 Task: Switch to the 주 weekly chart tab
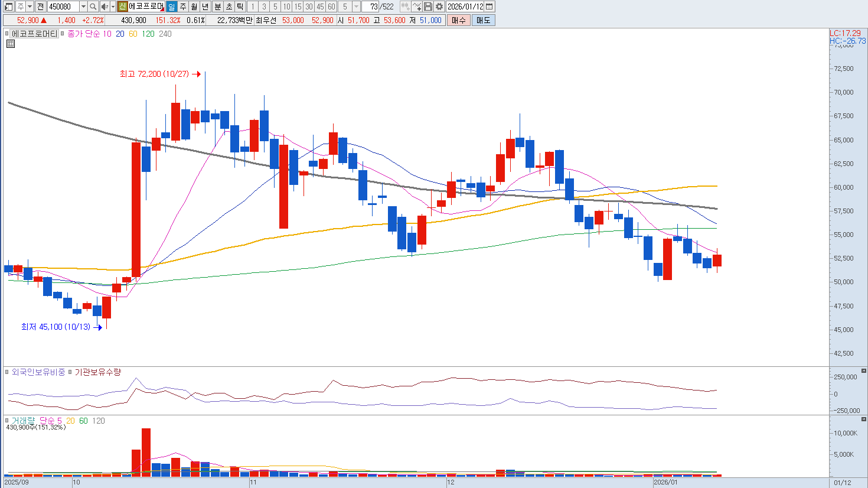pos(183,6)
